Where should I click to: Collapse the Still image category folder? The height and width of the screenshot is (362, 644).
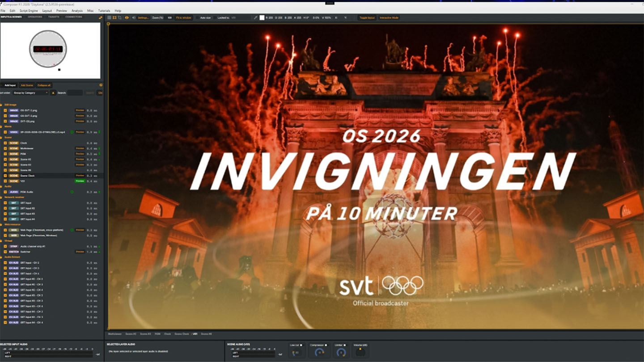point(2,105)
